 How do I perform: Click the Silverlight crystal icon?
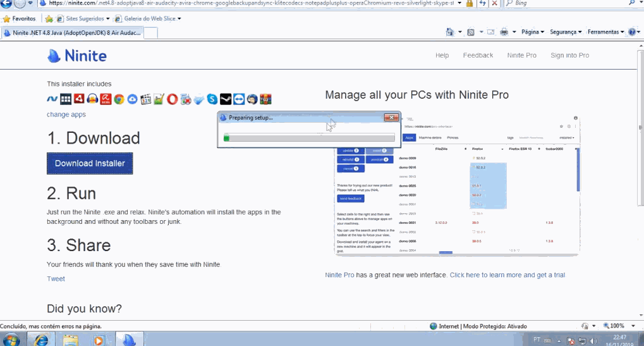[x=199, y=99]
